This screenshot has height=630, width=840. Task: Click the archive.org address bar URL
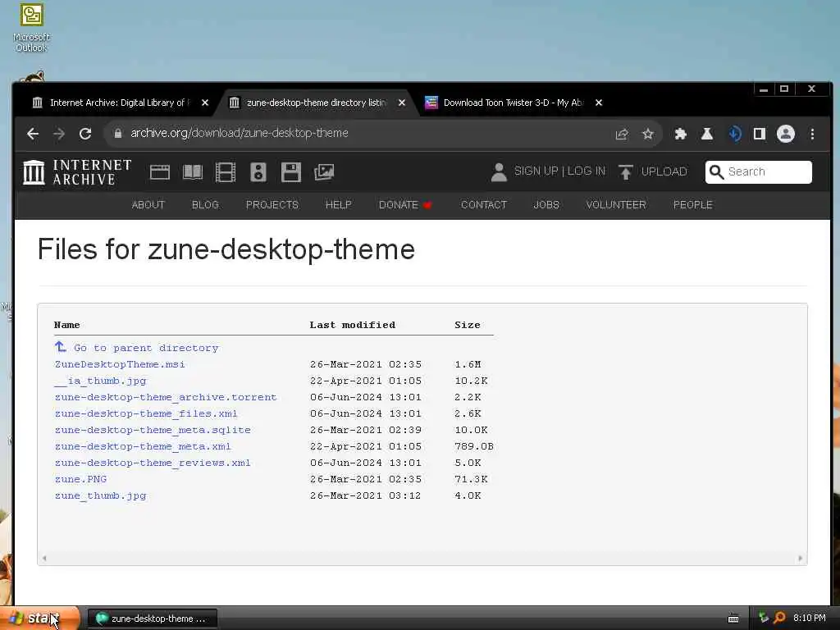click(240, 134)
